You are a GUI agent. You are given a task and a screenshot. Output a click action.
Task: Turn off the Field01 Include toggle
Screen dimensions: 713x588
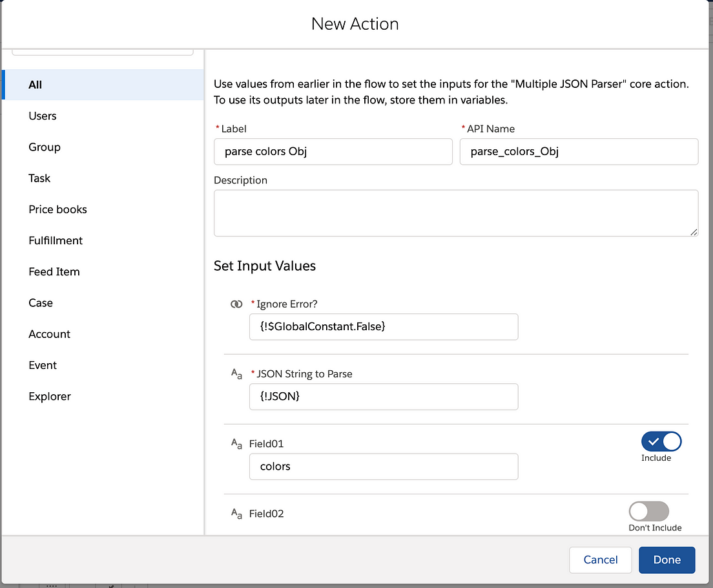[x=661, y=441]
